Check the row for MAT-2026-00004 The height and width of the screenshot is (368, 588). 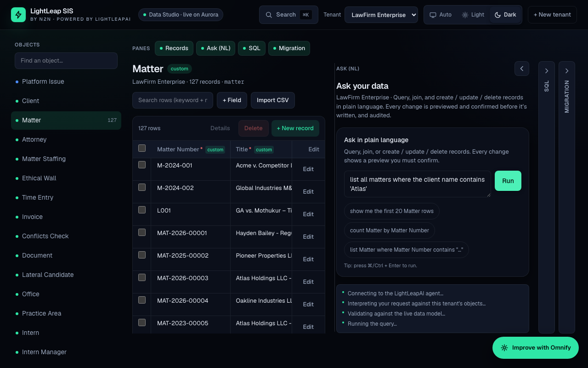[x=142, y=300]
